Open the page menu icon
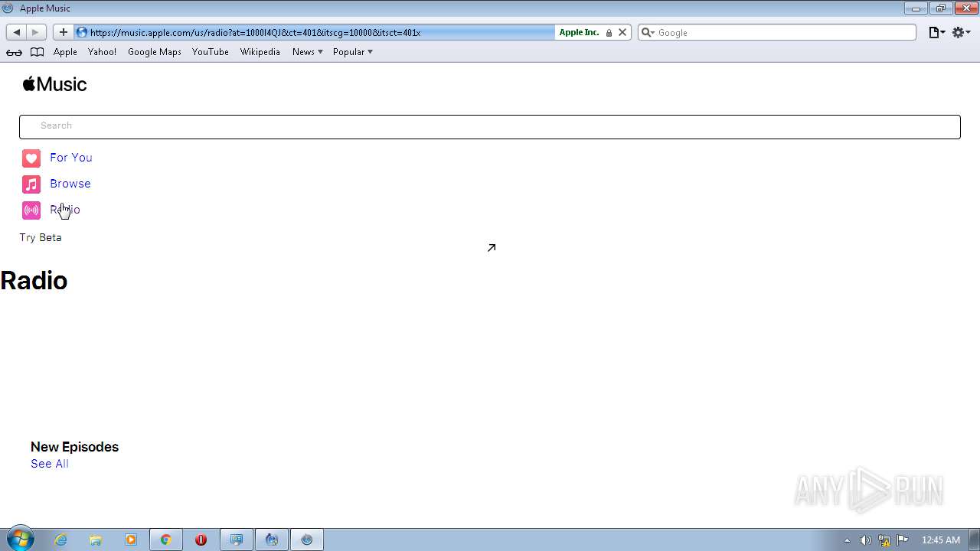Screen dimensions: 980x551 (x=937, y=32)
